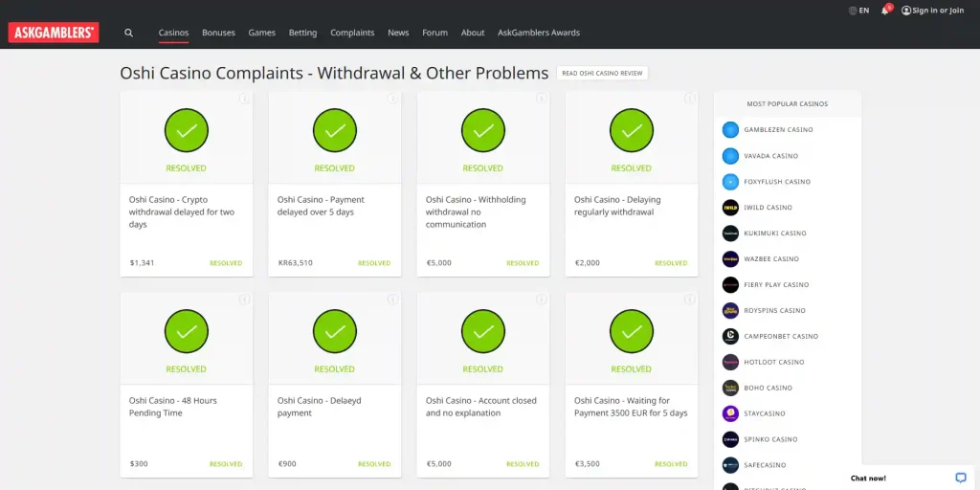
Task: Open complaint 'Withholding withdrawal no communication'
Action: pos(476,212)
